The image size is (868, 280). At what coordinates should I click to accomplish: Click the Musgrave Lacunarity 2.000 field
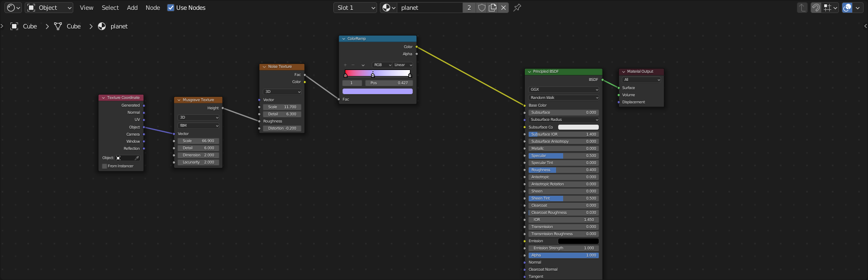click(x=198, y=162)
